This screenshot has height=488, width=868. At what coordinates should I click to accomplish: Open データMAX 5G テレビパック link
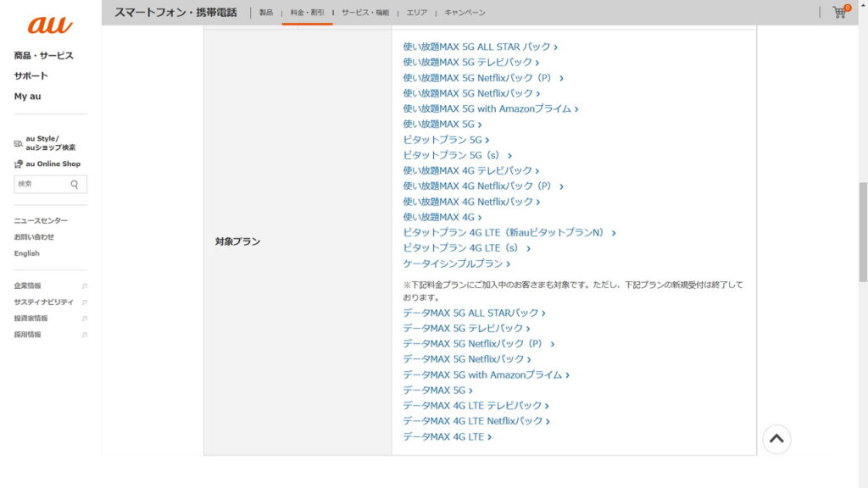coord(466,329)
